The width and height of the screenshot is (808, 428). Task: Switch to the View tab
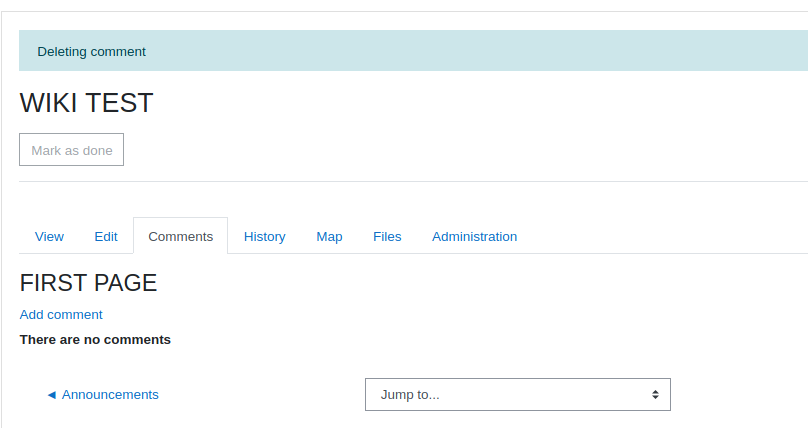(49, 236)
